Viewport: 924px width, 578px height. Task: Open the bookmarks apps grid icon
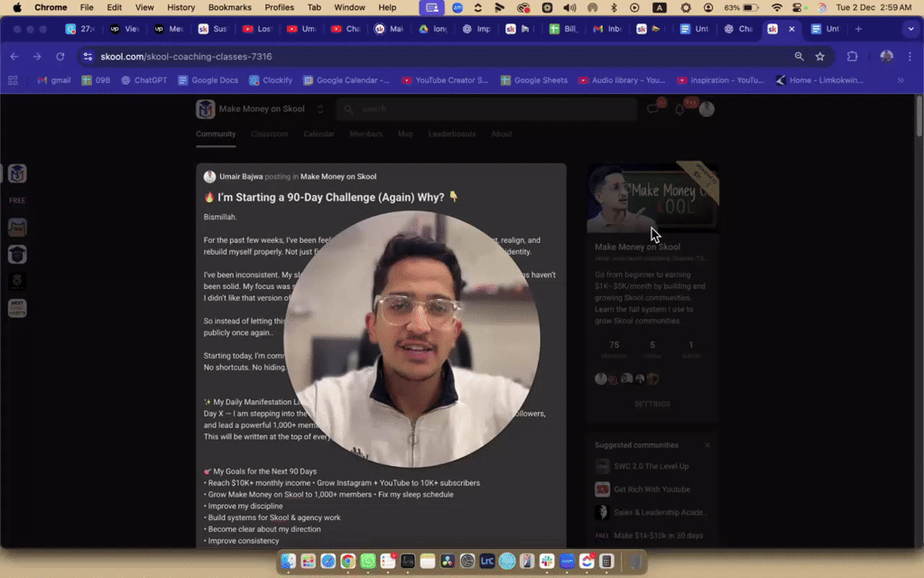point(13,80)
